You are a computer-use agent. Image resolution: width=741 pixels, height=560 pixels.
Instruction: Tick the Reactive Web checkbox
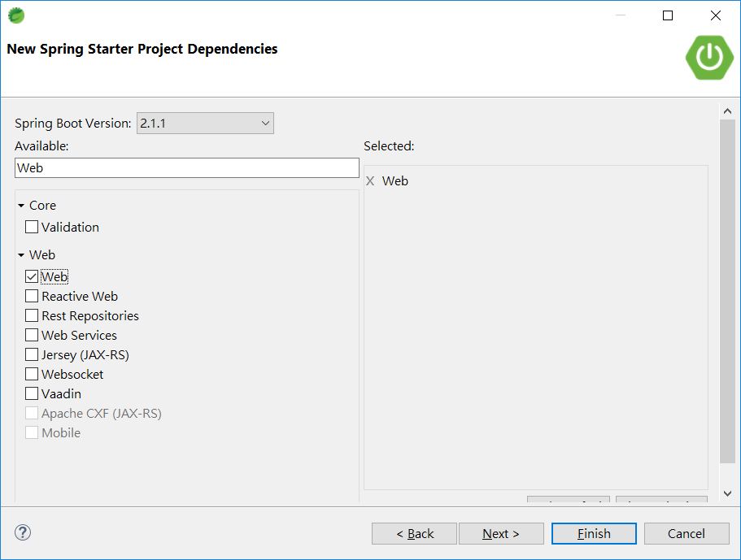pyautogui.click(x=32, y=296)
